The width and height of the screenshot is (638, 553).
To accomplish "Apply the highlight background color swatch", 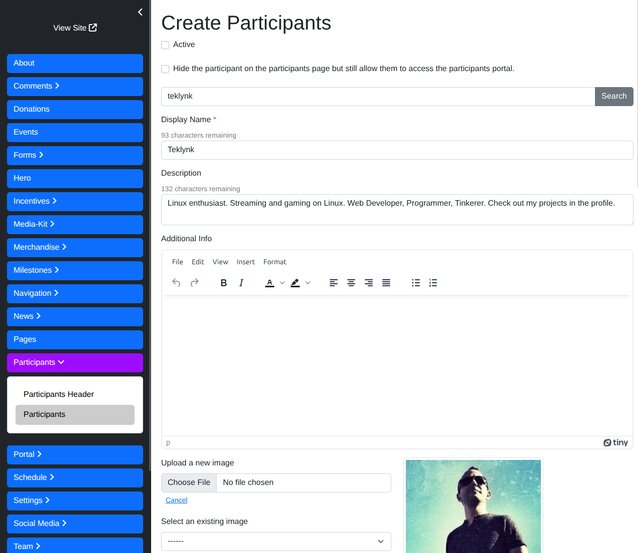I will [295, 283].
